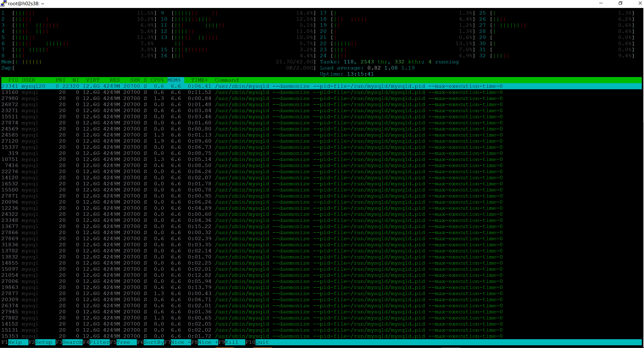Viewport: 644px width, 348px height.
Task: Select the process row with PID 319
Action: (x=322, y=153)
